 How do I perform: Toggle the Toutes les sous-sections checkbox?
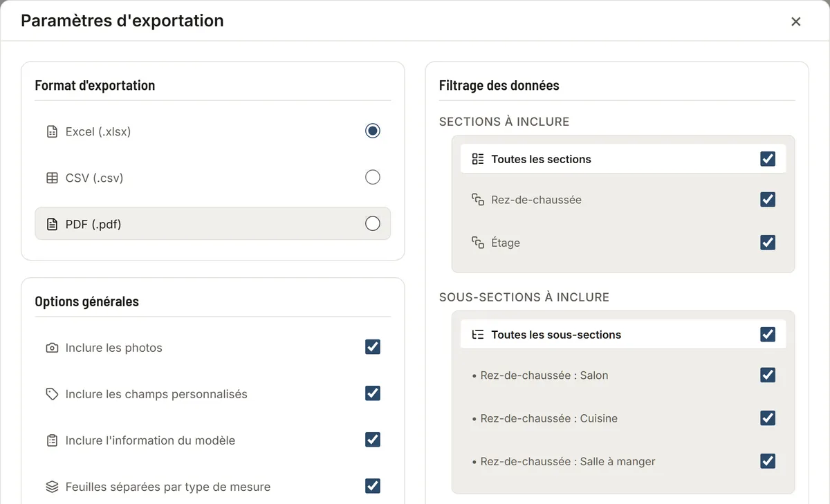tap(768, 335)
